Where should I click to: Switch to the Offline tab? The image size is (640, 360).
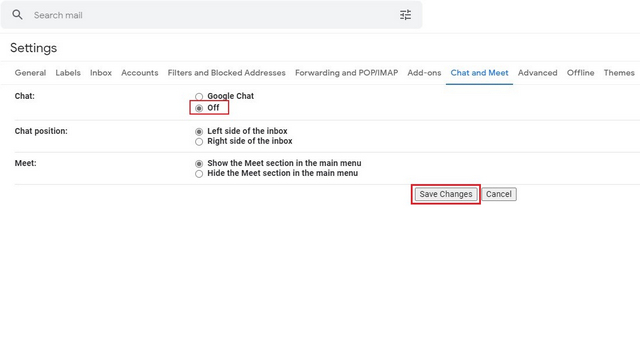[x=580, y=73]
